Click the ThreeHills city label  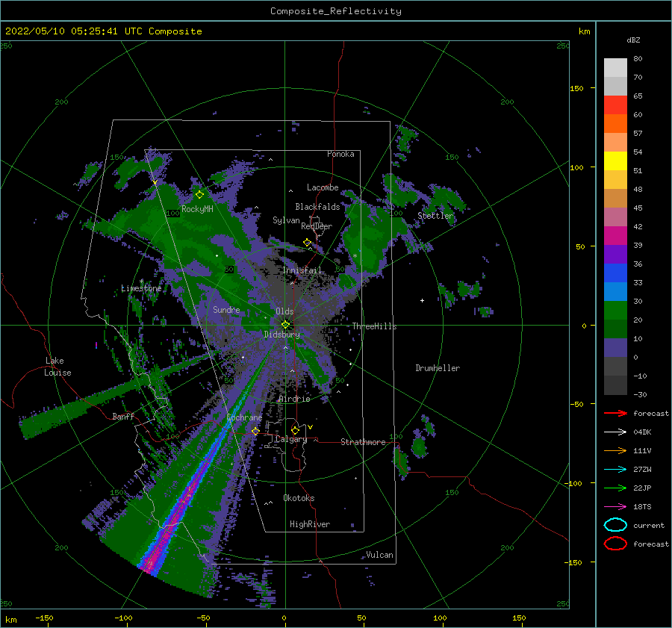(375, 326)
